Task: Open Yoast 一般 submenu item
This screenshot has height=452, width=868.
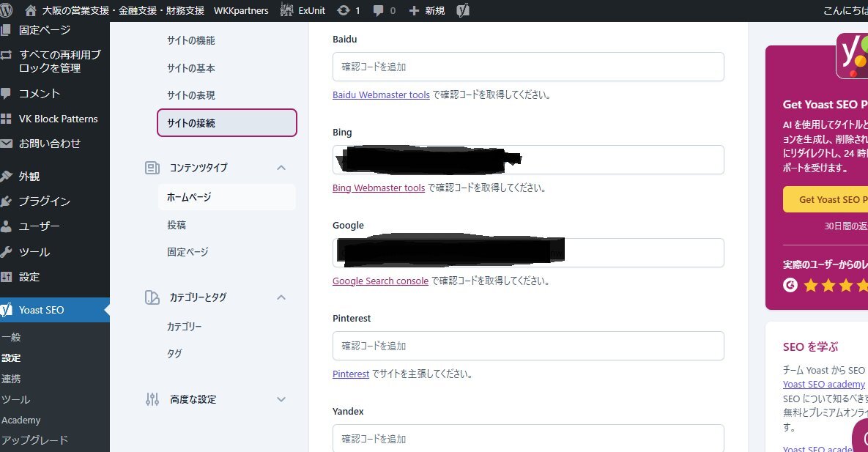Action: coord(11,337)
